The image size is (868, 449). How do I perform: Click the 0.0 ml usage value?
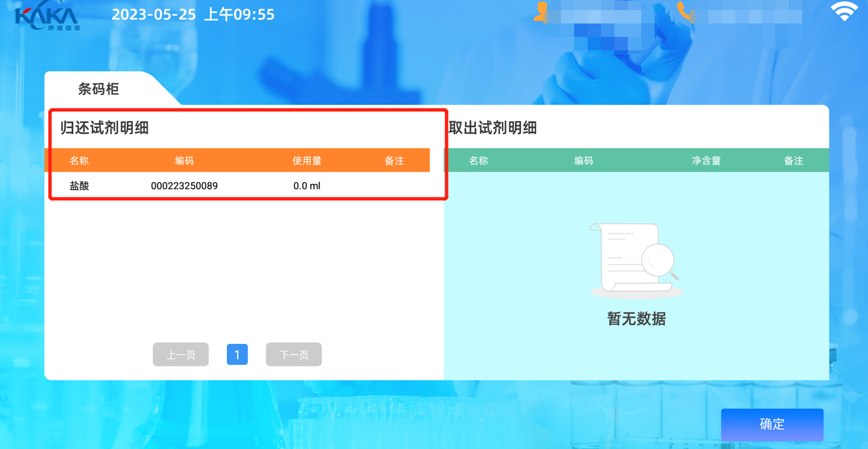pyautogui.click(x=307, y=186)
